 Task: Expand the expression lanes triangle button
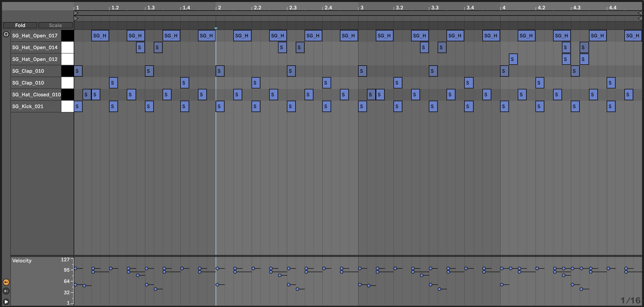coord(6,302)
